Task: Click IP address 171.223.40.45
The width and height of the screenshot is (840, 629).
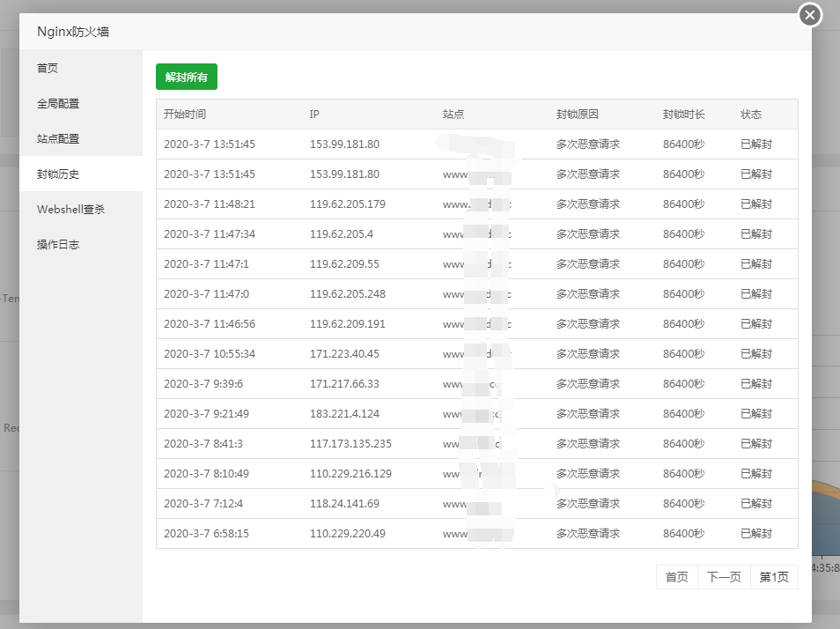Action: (x=344, y=354)
